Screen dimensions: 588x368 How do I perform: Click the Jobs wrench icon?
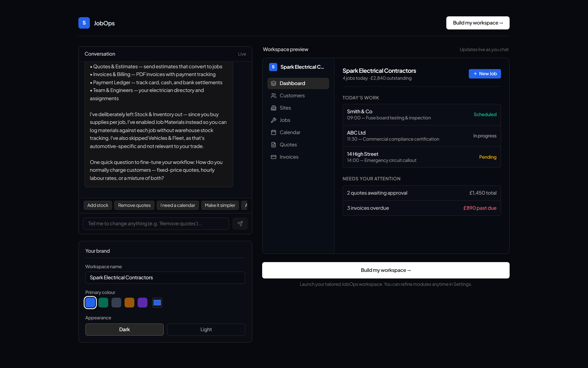(x=273, y=120)
